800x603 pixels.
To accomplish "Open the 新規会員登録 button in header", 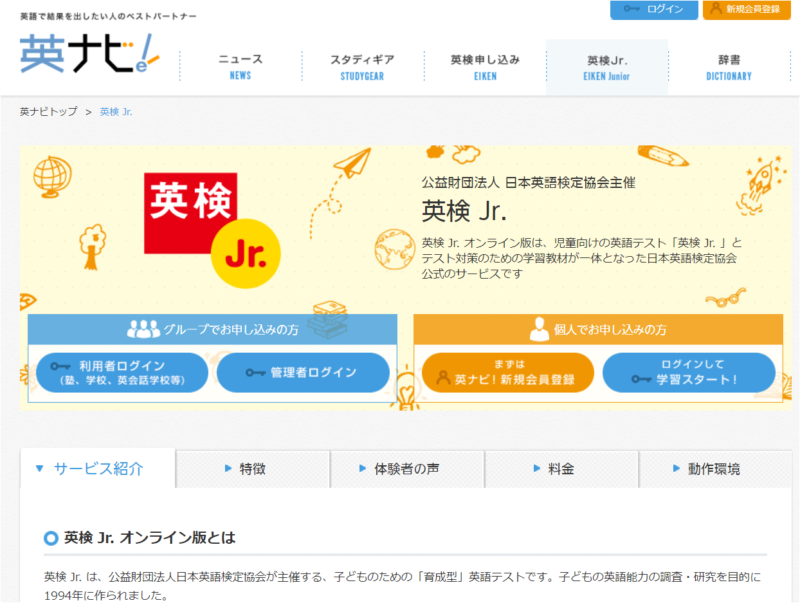I will click(746, 10).
